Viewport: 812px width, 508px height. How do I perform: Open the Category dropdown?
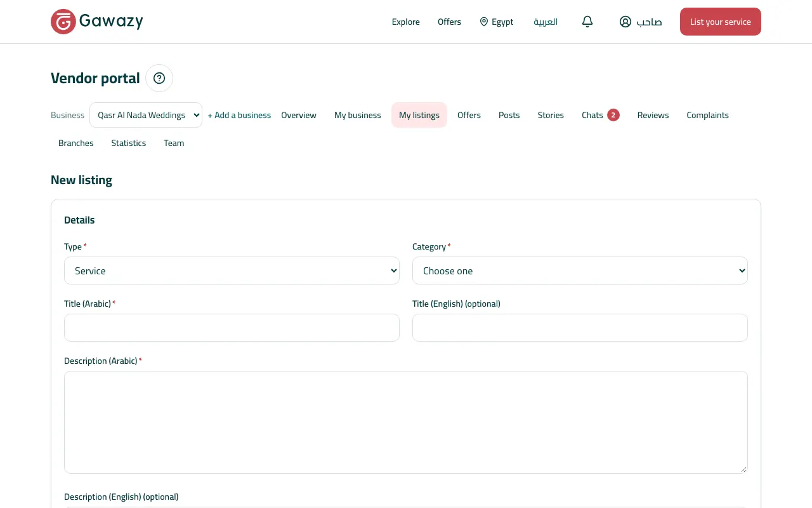[580, 271]
